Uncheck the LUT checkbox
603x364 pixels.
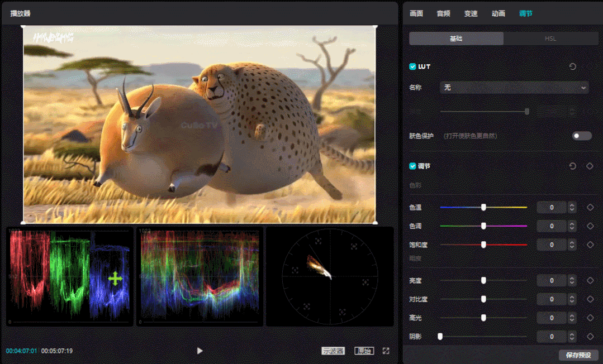tap(412, 66)
